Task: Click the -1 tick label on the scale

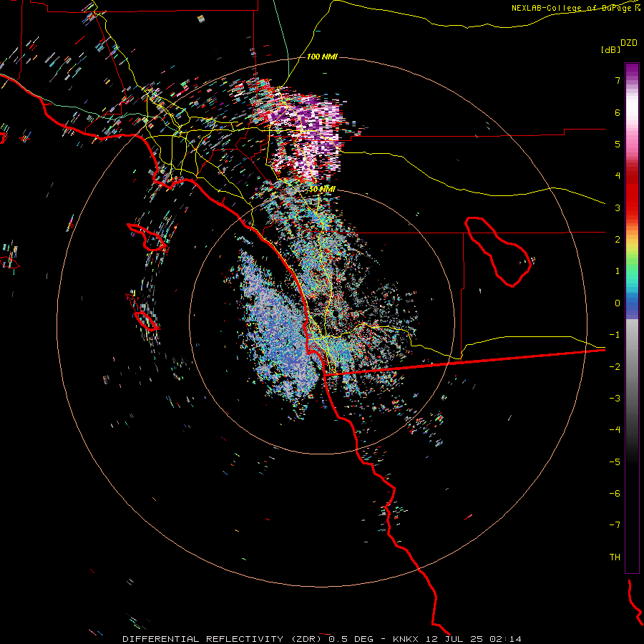Action: [x=615, y=335]
